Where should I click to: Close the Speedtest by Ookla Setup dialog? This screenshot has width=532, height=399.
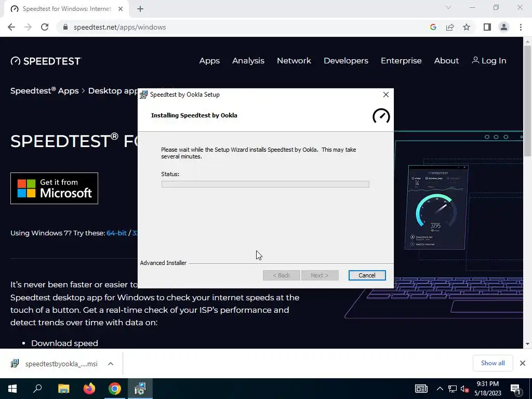click(386, 95)
